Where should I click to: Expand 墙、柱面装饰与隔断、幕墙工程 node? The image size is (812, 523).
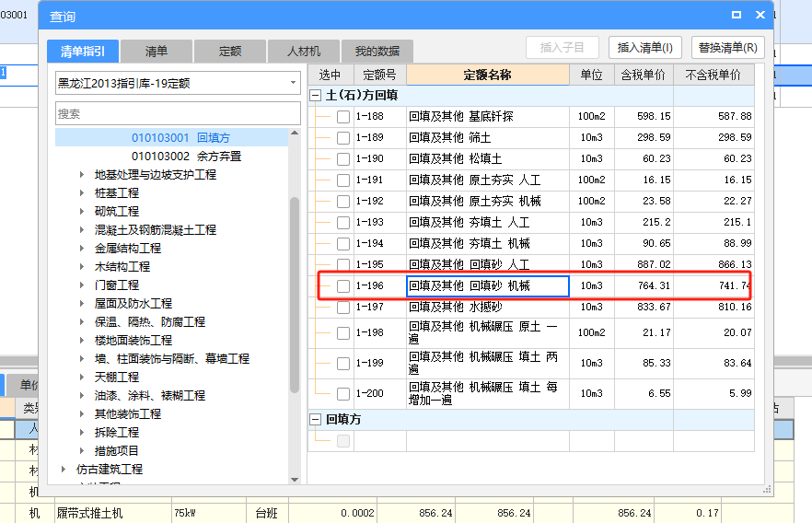click(x=81, y=359)
